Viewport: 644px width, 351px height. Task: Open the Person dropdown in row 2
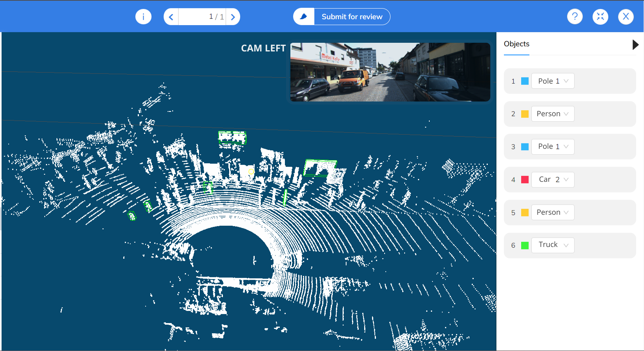553,114
